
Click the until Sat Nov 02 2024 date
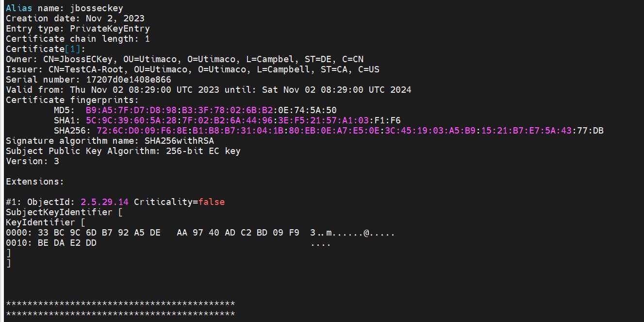(336, 90)
